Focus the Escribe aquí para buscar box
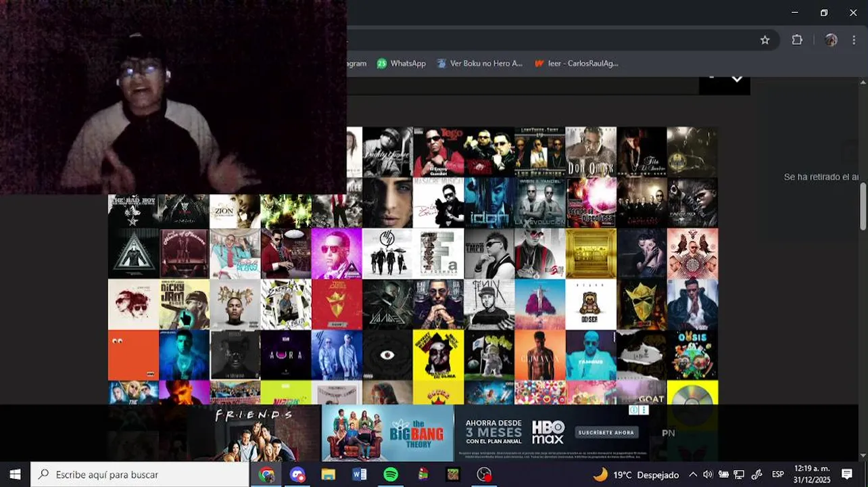The image size is (868, 487). 140,475
